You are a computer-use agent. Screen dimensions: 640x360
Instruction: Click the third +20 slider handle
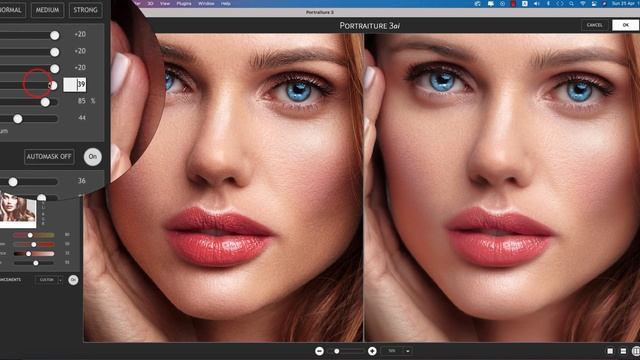pos(54,69)
